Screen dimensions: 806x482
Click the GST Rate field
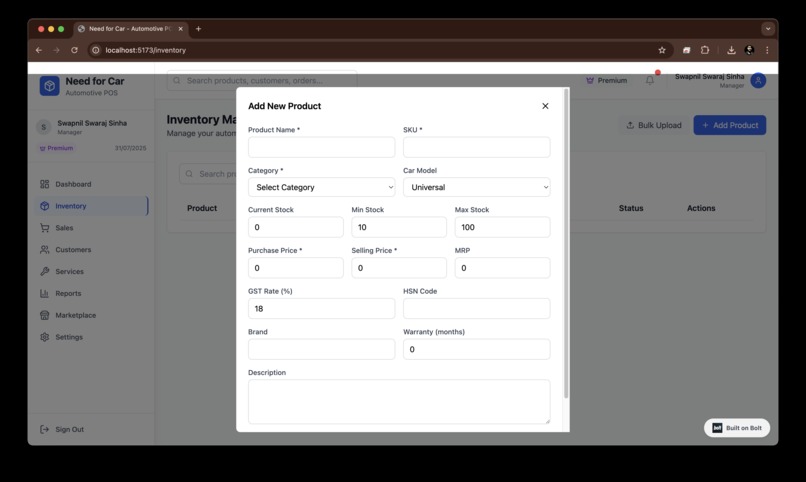(x=321, y=308)
